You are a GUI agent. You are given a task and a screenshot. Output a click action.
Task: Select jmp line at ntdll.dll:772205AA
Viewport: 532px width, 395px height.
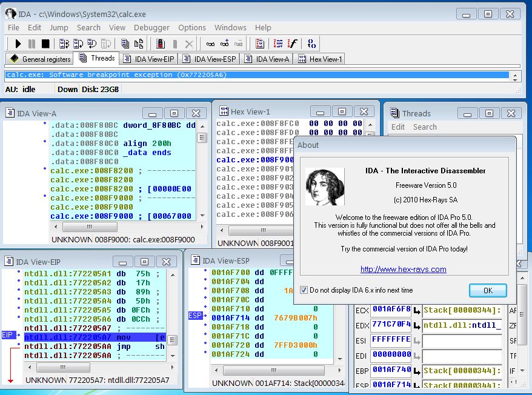click(95, 347)
